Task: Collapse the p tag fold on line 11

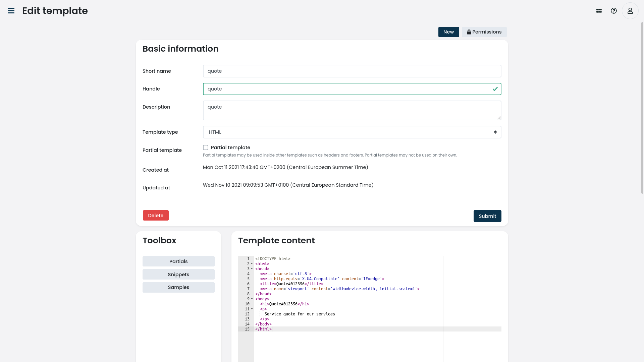Action: click(x=252, y=309)
